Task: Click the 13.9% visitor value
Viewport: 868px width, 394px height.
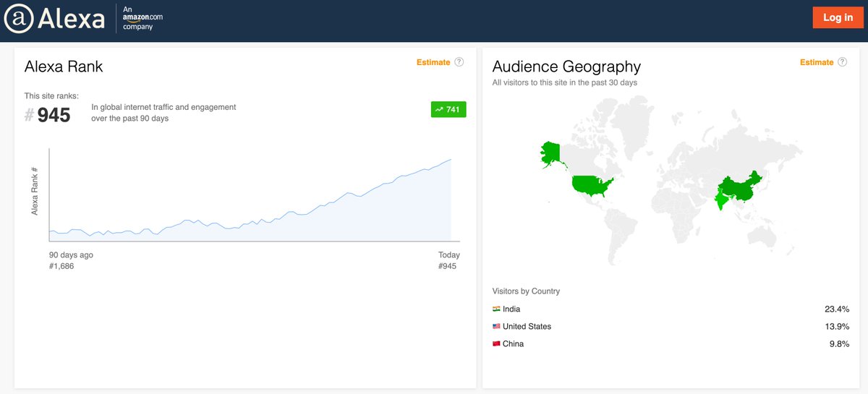Action: pos(837,327)
